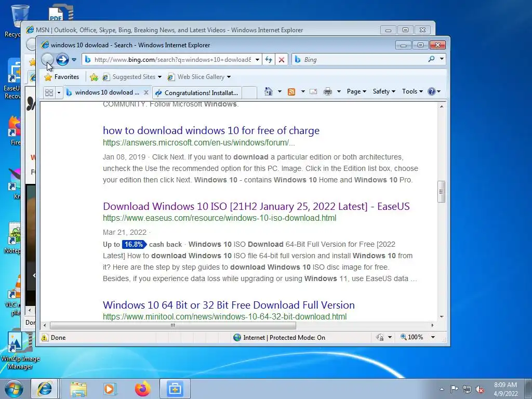This screenshot has height=399, width=532.
Task: Launch Windows Media Player from taskbar
Action: [110, 389]
